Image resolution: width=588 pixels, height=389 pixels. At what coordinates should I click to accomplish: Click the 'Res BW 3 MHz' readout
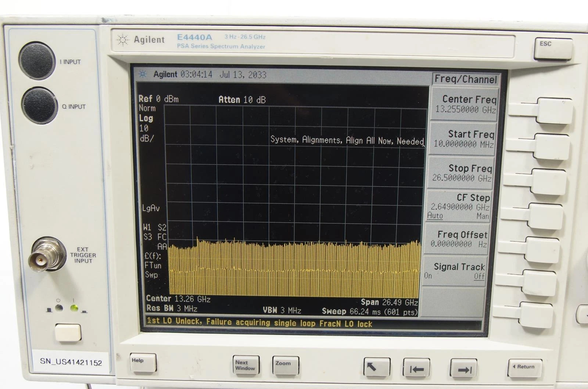[x=172, y=309]
